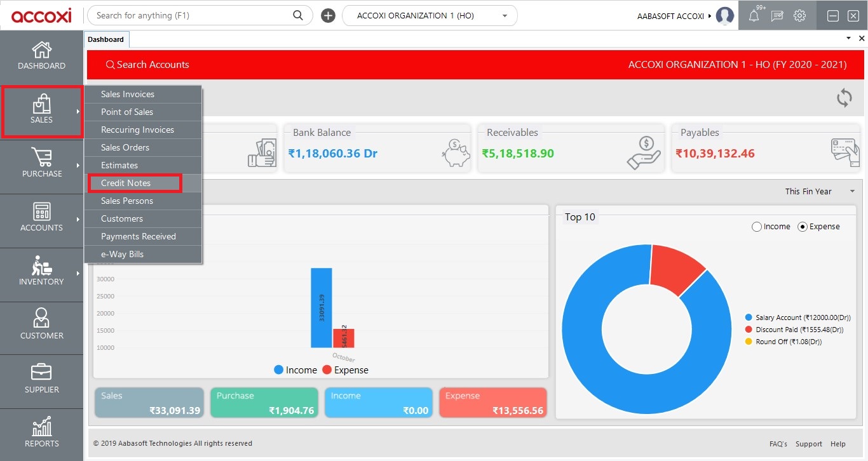Screen dimensions: 868x461
Task: Open the settings gear icon
Action: 801,15
